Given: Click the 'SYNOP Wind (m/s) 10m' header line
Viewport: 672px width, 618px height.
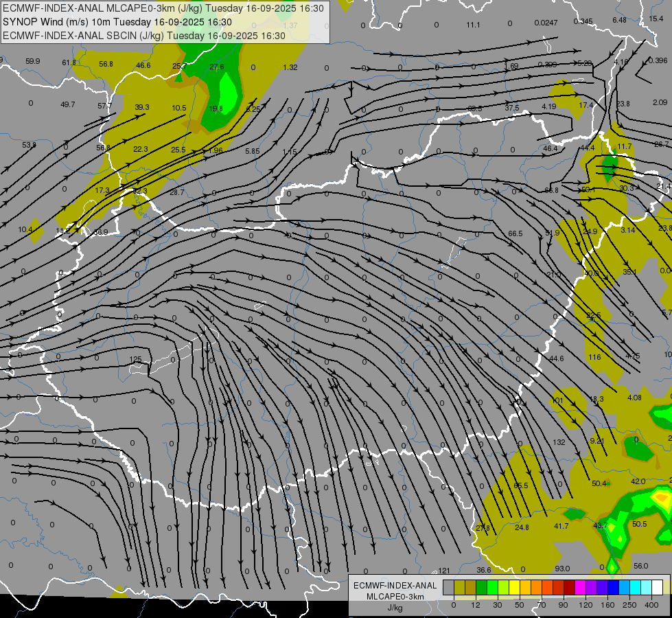Looking at the screenshot, I should [117, 22].
